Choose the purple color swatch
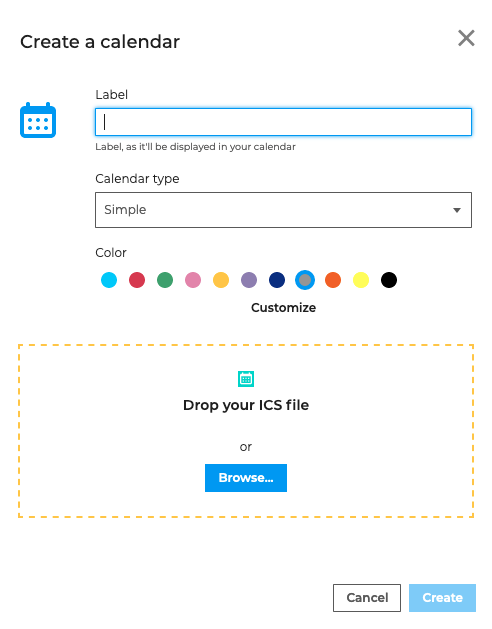 (x=249, y=280)
